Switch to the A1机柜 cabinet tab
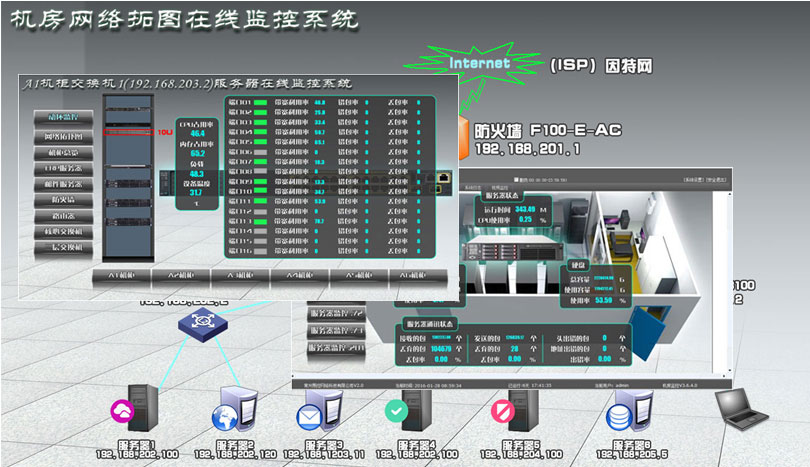The width and height of the screenshot is (810, 467). click(121, 276)
